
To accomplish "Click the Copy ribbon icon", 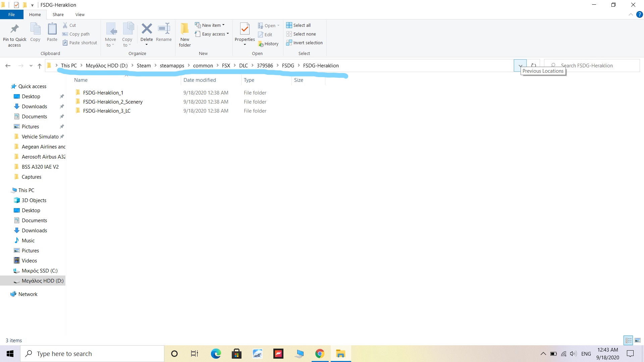I will tap(35, 33).
